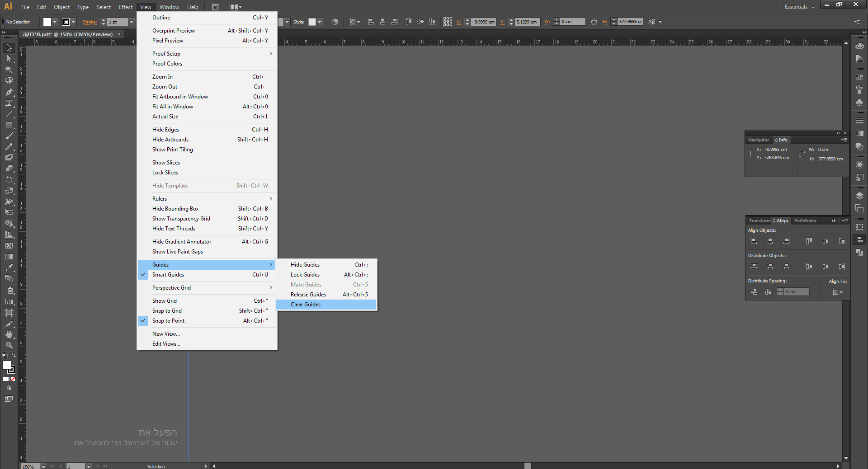868x469 pixels.
Task: Click the X coordinate input field
Action: (x=484, y=22)
